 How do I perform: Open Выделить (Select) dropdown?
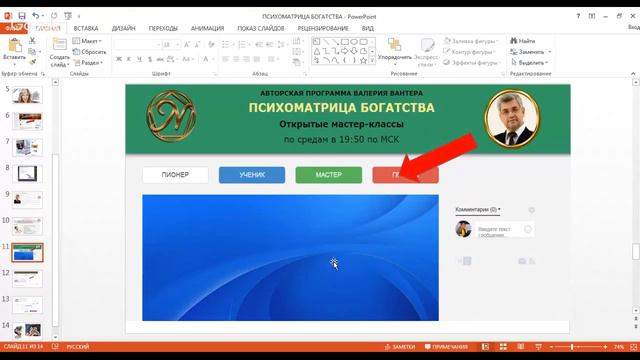click(x=529, y=62)
